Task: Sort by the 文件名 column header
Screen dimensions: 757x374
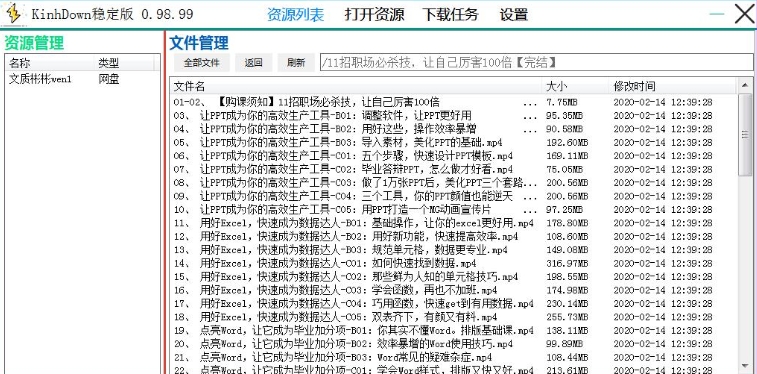Action: click(x=356, y=86)
